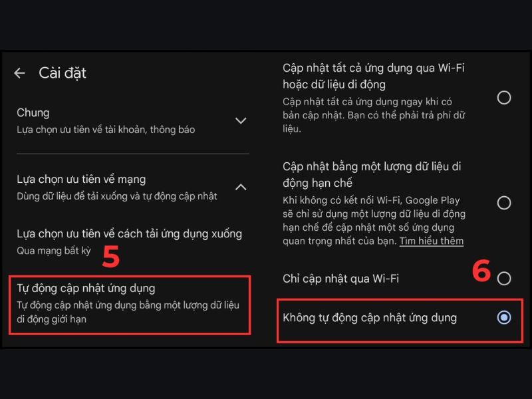This screenshot has height=399, width=532.
Task: Open the Chung settings section
Action: coord(132,121)
